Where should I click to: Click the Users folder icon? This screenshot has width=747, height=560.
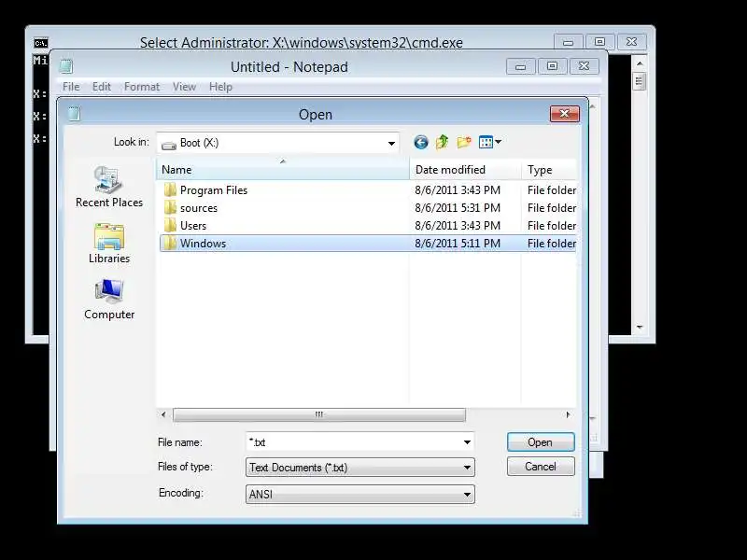170,225
